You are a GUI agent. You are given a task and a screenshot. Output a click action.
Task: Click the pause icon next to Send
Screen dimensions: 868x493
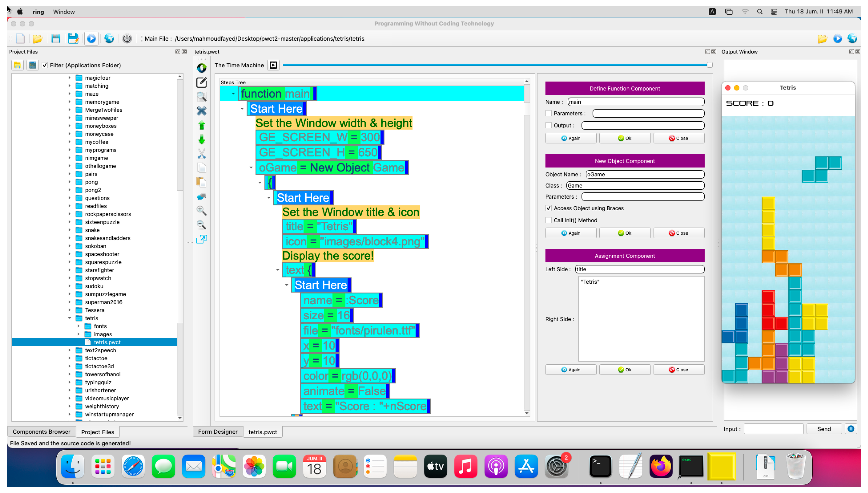point(851,429)
